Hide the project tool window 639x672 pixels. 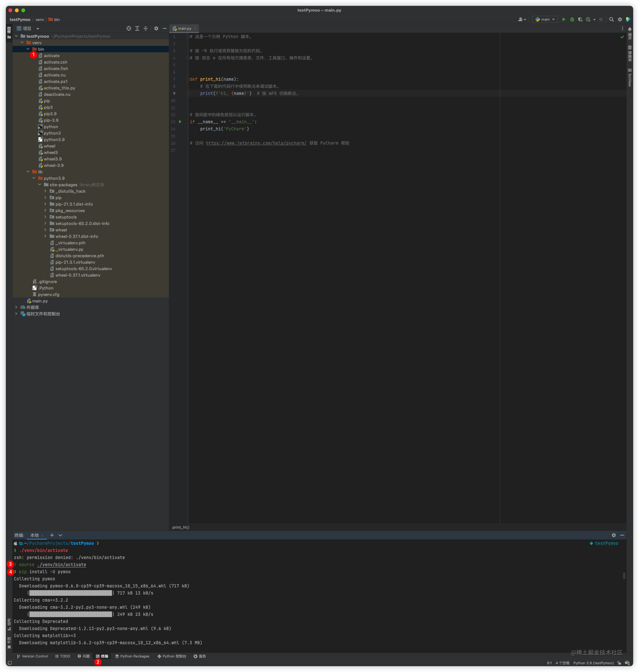165,29
